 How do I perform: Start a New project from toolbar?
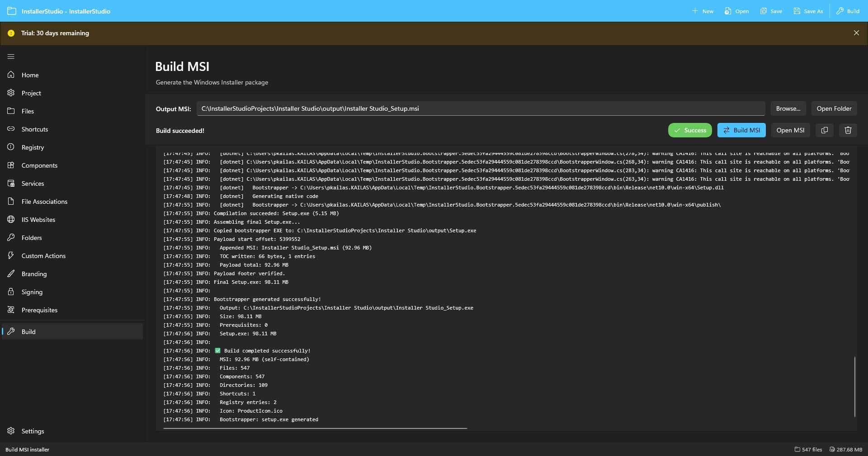pyautogui.click(x=703, y=11)
